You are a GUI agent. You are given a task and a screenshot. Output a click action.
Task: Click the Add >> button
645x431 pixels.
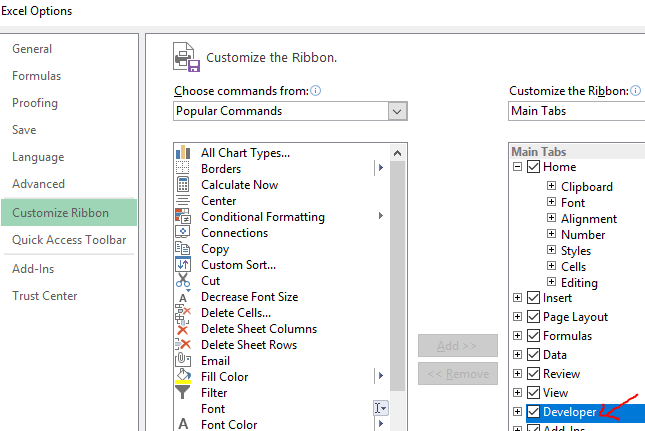[458, 345]
